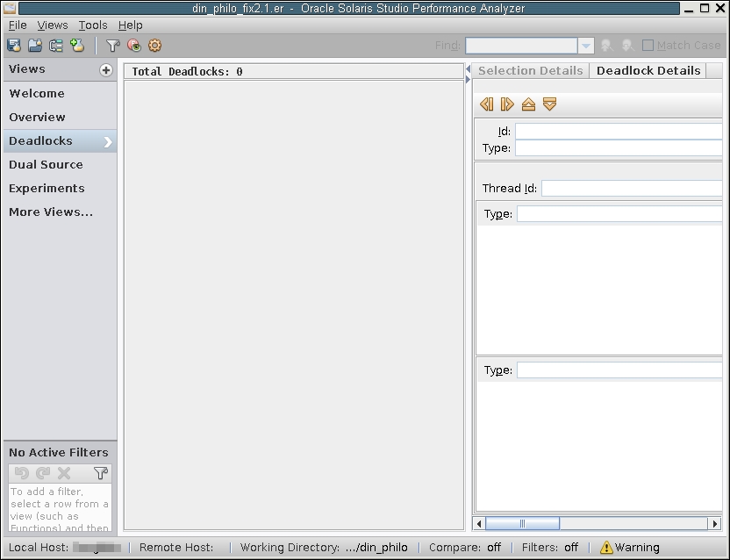Collapse right panel with left arrow
The image size is (730, 560).
pyautogui.click(x=468, y=69)
